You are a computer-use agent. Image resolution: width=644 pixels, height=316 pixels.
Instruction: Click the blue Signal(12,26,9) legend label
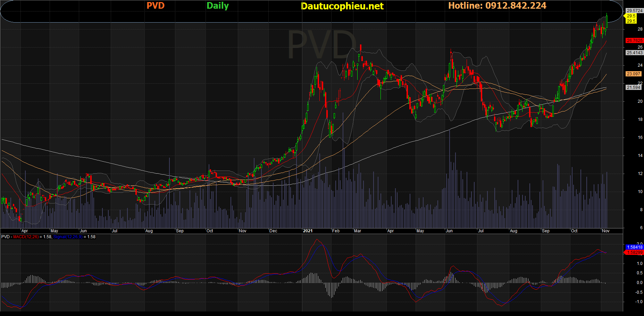(68, 237)
